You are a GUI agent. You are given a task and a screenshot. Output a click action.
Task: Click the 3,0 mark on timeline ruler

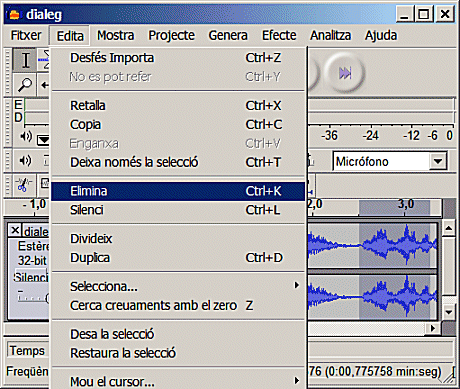click(x=406, y=204)
